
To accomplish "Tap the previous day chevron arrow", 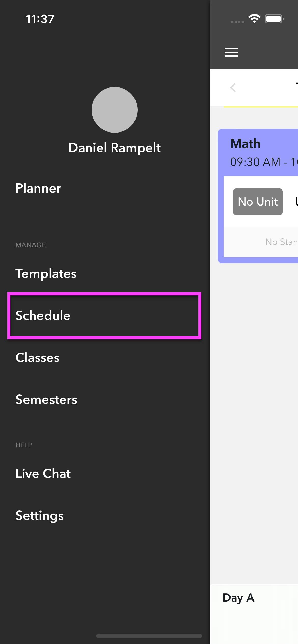I will 233,88.
